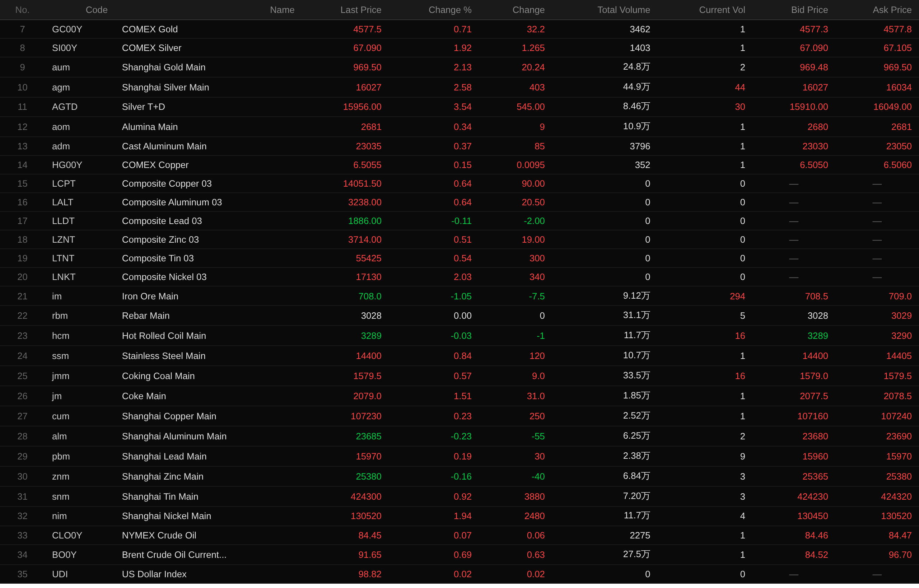Select Alumina Main
Viewport: 919px width, 588px height.
coord(150,127)
